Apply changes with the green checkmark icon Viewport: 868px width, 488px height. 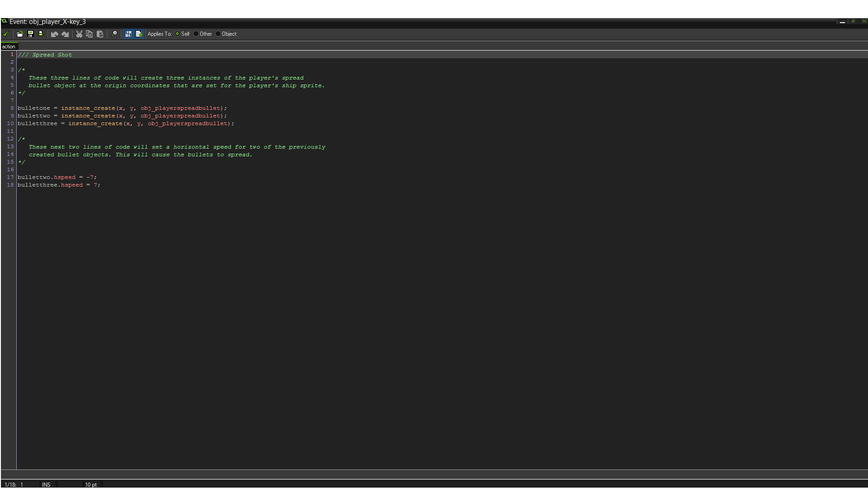pos(6,34)
